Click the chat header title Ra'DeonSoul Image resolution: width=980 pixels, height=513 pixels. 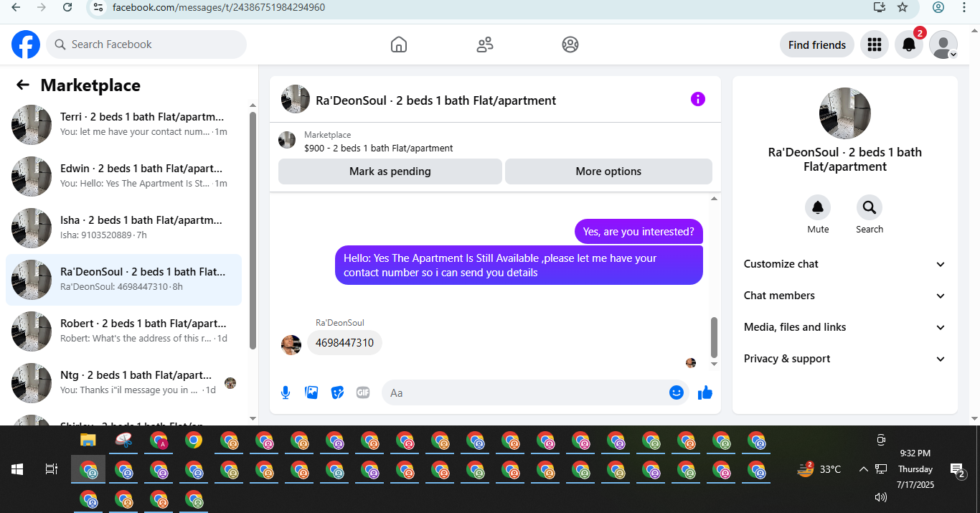[x=436, y=100]
